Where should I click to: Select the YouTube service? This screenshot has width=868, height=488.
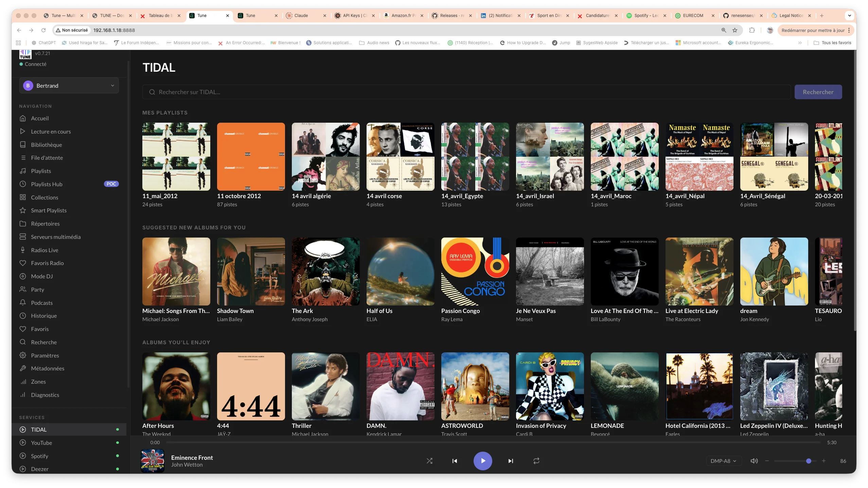[69, 443]
